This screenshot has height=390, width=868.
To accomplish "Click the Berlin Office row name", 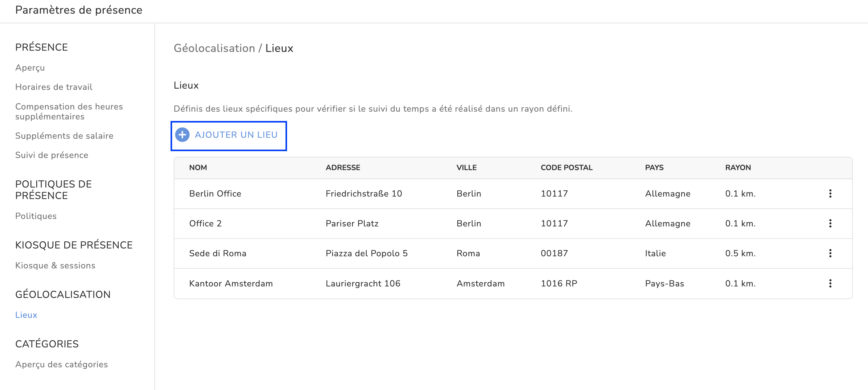I will pyautogui.click(x=215, y=194).
